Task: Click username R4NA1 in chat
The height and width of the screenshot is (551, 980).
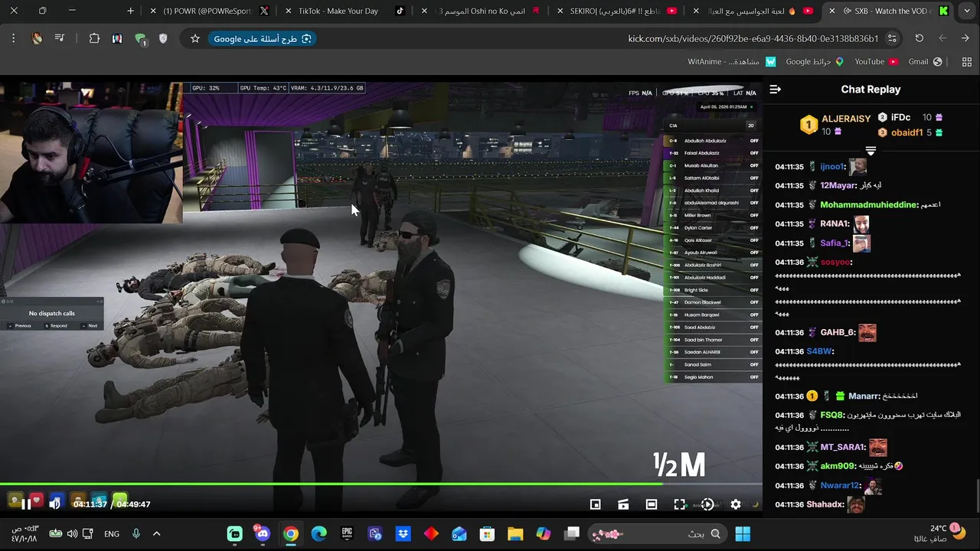Action: [x=835, y=224]
